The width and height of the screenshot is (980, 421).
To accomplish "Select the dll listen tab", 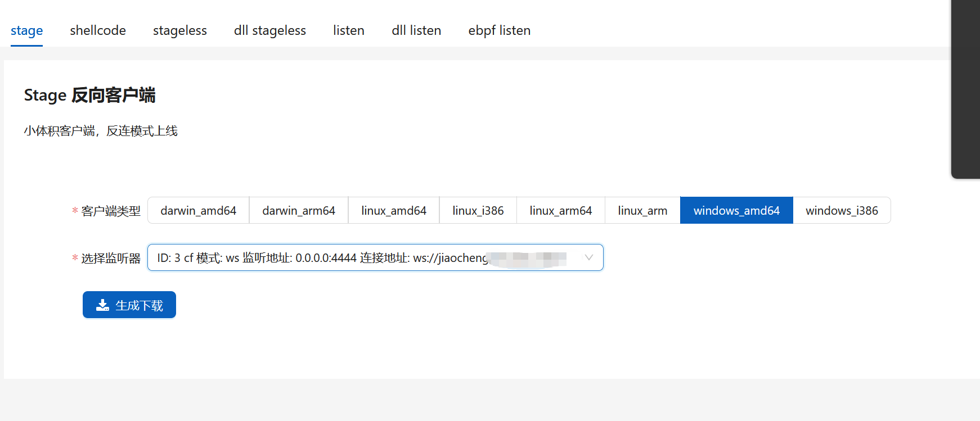I will [x=416, y=30].
